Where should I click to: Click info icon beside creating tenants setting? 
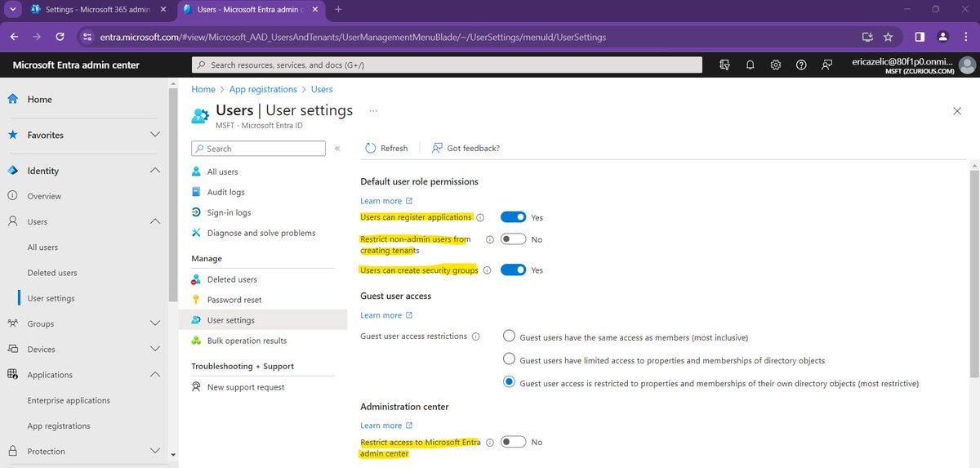coord(490,239)
